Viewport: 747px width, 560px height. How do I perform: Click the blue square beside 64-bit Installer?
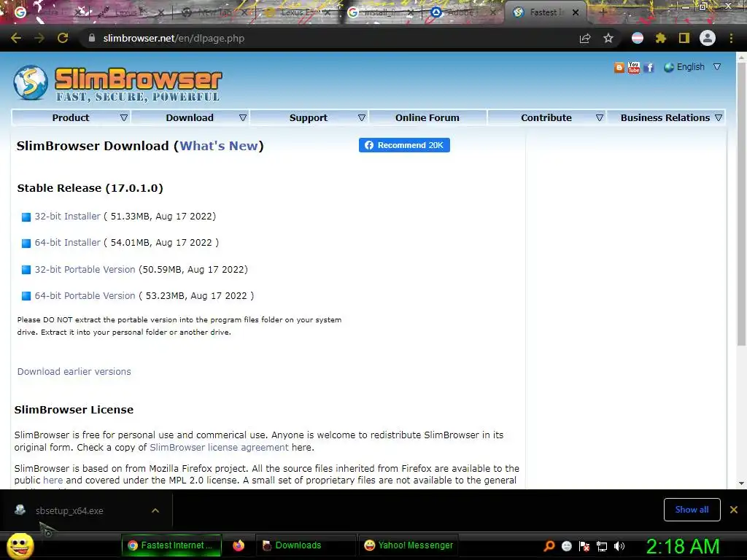(26, 244)
